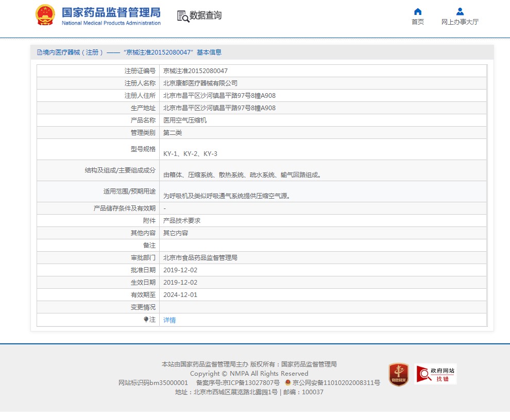Open the 详情 link

[169, 320]
